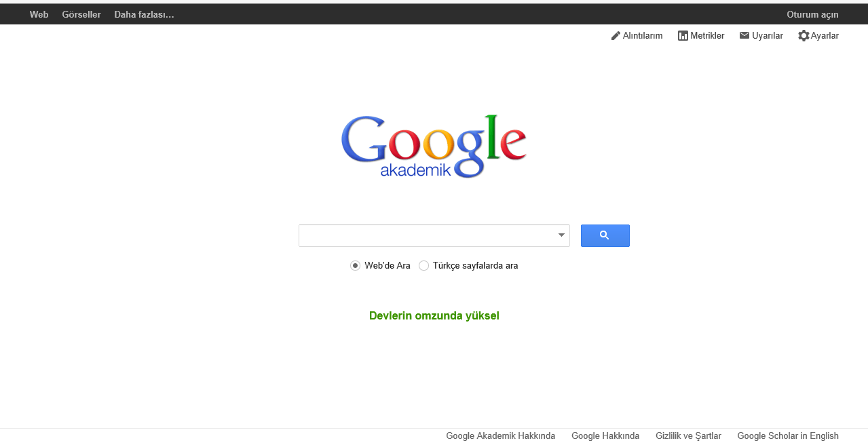Screen dimensions: 868x447
Task: Open the Google Hakkında footer link
Action: 605,436
